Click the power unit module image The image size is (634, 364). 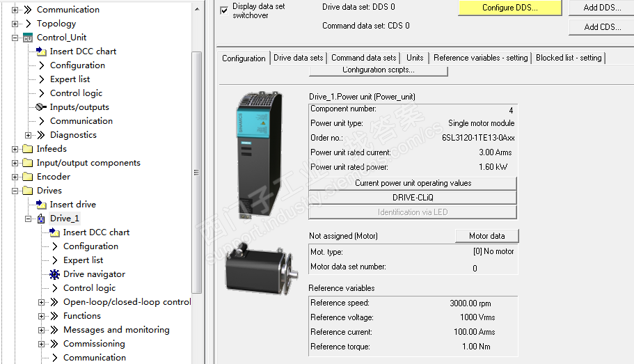(259, 156)
